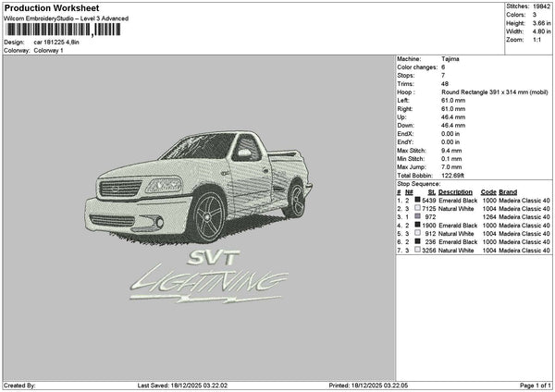The height and width of the screenshot is (392, 555).
Task: Click the Color changes value 6
Action: click(x=443, y=67)
